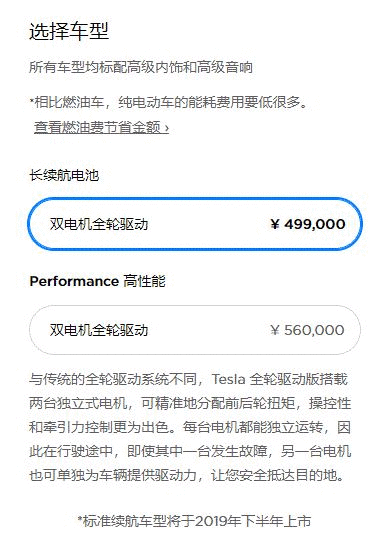Click the chevron arrow after 查看燃油费节省金额
The height and width of the screenshot is (551, 384).
[167, 128]
